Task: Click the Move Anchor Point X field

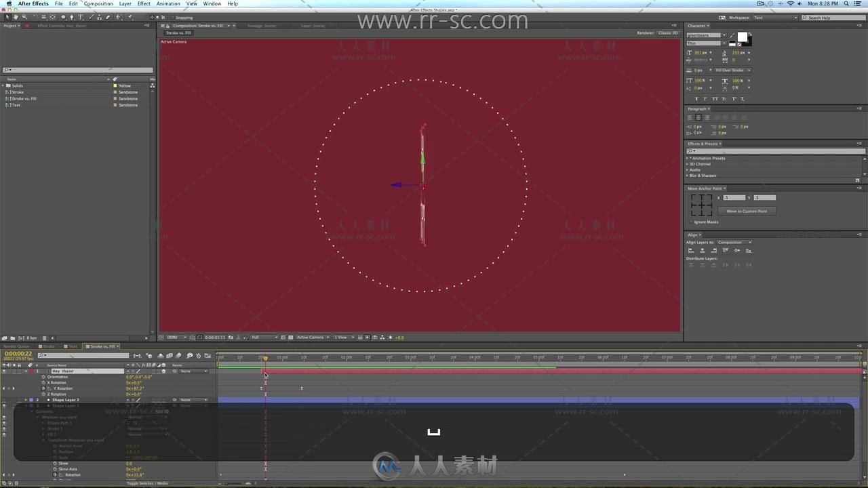Action: tap(734, 197)
